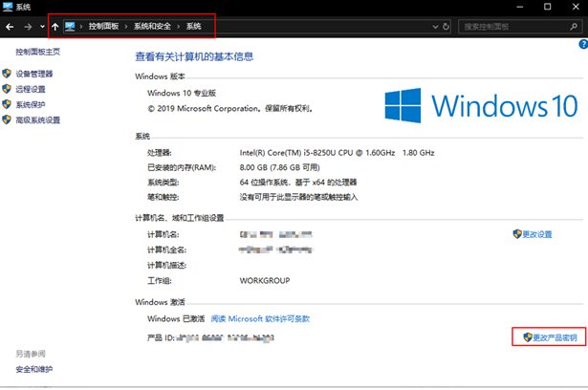Click the search magnifier icon
The image size is (588, 390).
574,27
